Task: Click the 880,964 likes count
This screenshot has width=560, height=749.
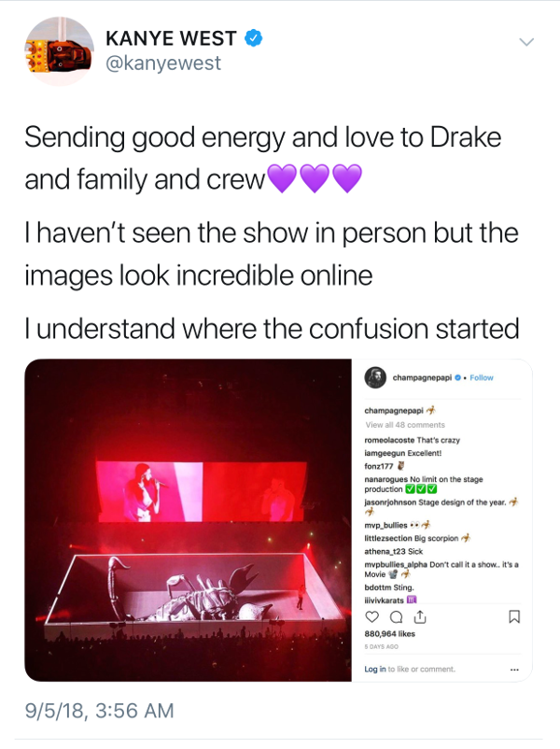Action: point(389,634)
